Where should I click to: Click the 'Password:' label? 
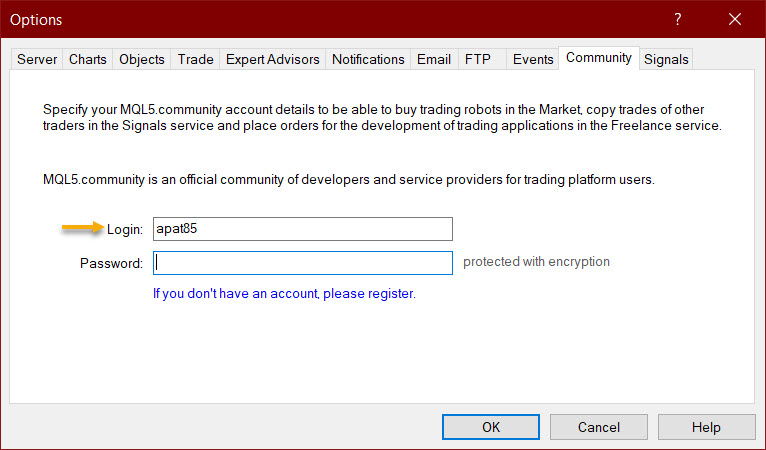111,263
